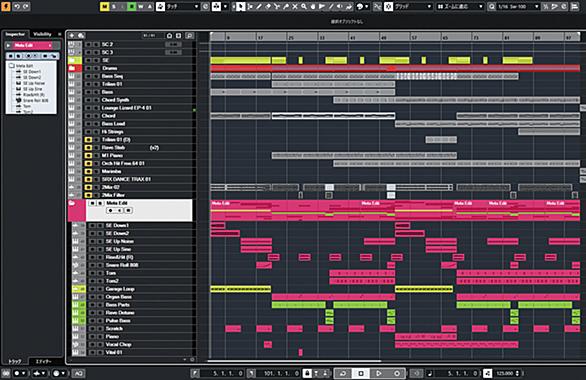Click the Chord Synth track name

click(115, 100)
